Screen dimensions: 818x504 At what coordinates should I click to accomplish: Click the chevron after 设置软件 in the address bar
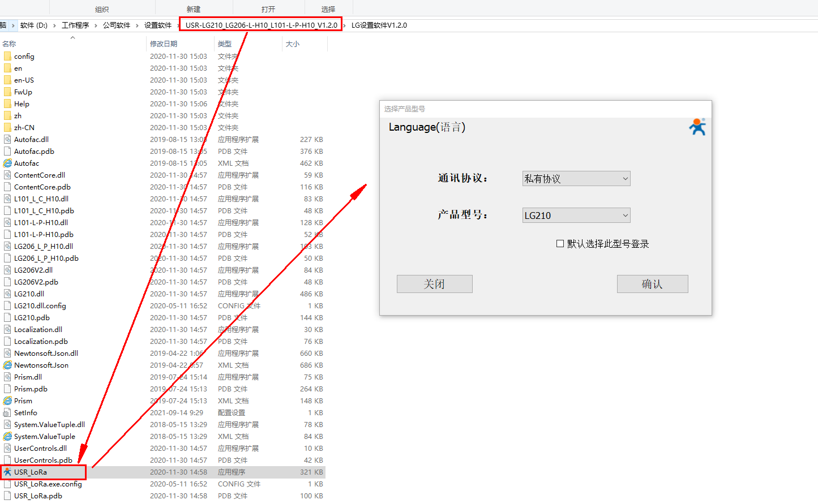click(x=176, y=25)
